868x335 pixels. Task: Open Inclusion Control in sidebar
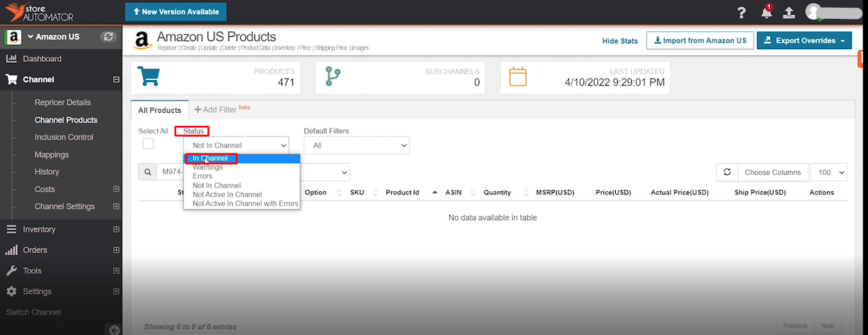(x=64, y=137)
